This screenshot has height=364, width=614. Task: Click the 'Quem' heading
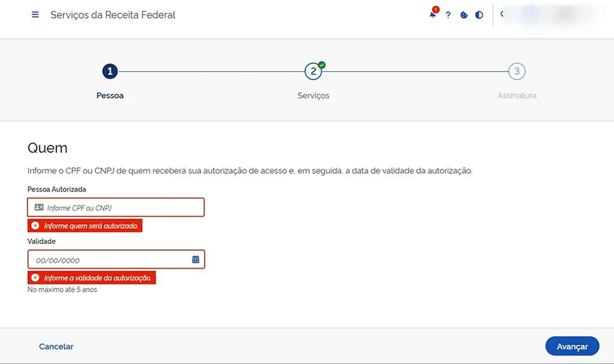tap(48, 148)
